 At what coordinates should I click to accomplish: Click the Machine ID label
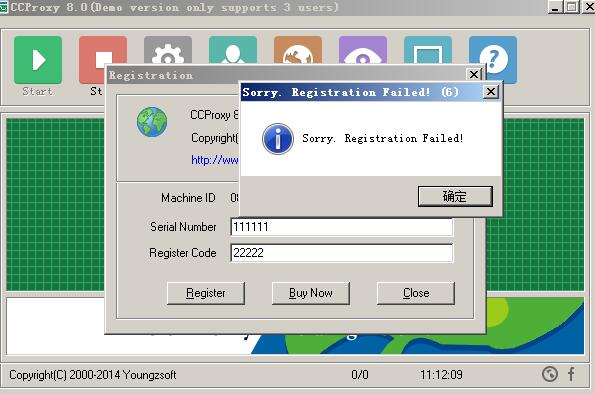pos(188,198)
